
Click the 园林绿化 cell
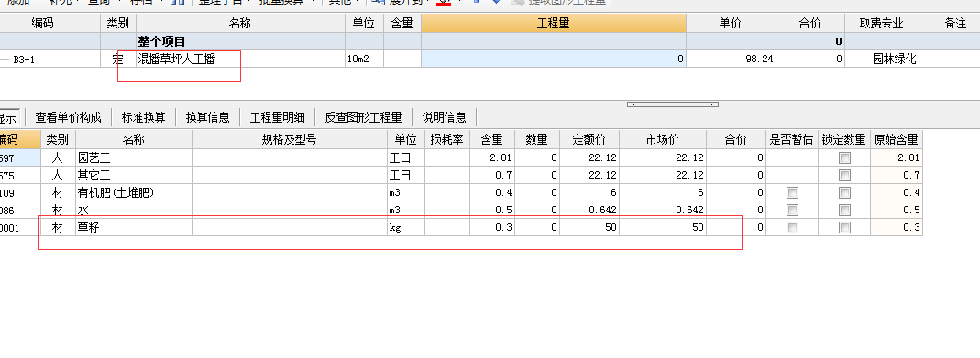(882, 60)
